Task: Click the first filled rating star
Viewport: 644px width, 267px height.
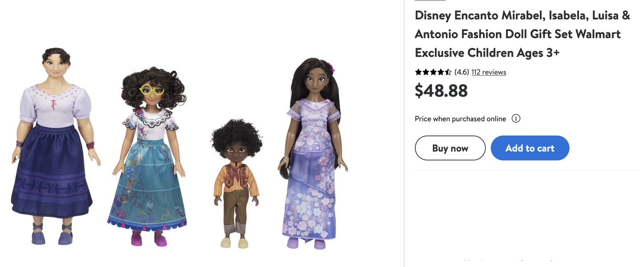Action: point(419,72)
